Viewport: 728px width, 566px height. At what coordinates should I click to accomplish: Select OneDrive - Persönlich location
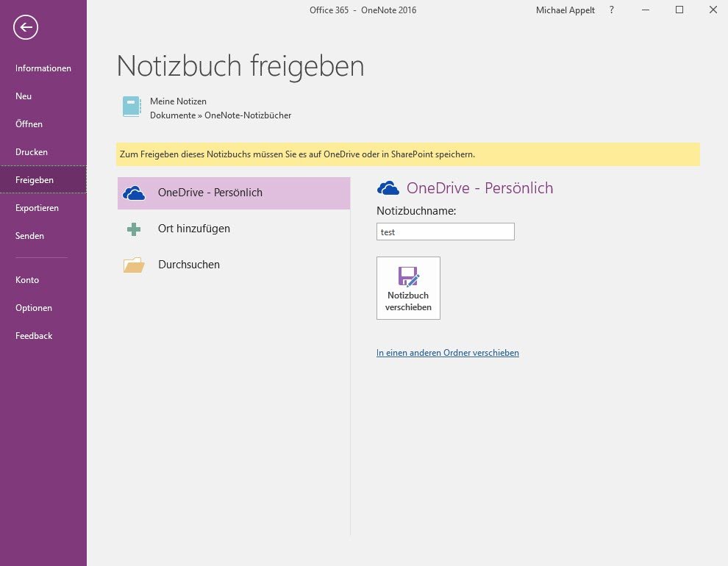pyautogui.click(x=234, y=193)
